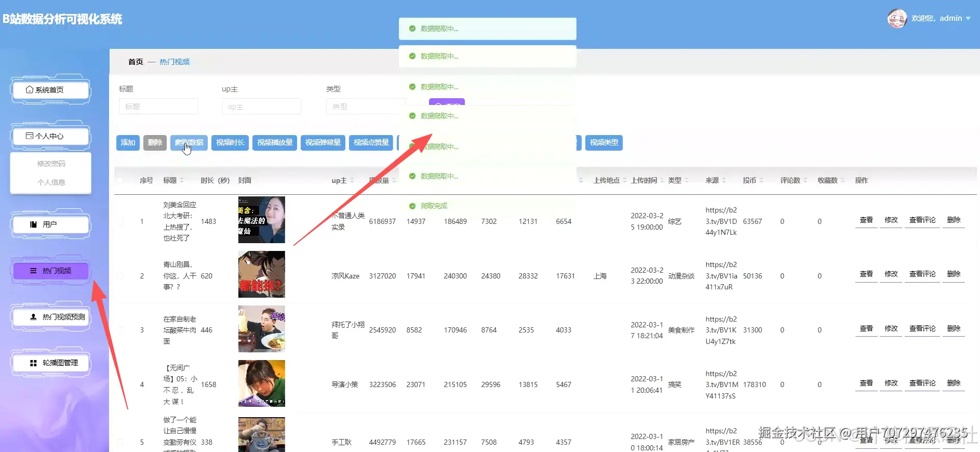980x452 pixels.
Task: Click the 美食制作 type cell
Action: pyautogui.click(x=681, y=330)
